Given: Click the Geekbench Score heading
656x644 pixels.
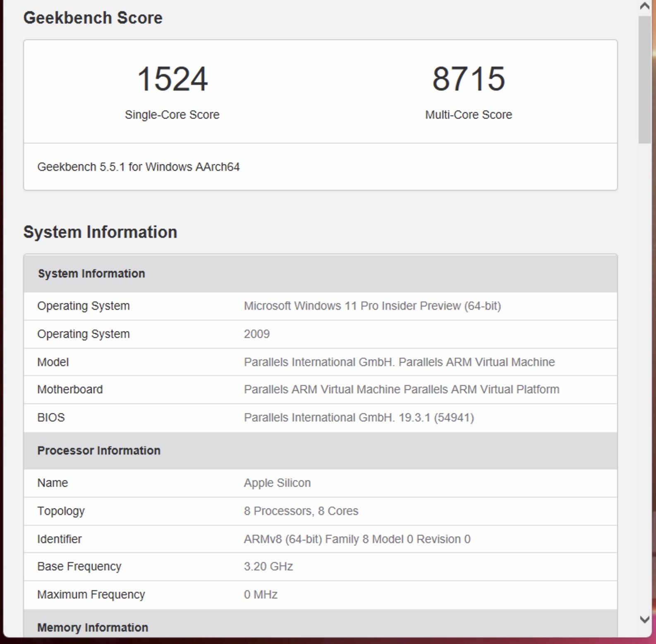Looking at the screenshot, I should click(x=93, y=18).
